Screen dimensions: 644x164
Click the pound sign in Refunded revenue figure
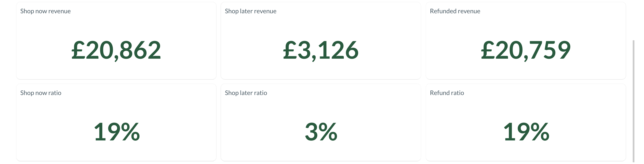tap(488, 50)
